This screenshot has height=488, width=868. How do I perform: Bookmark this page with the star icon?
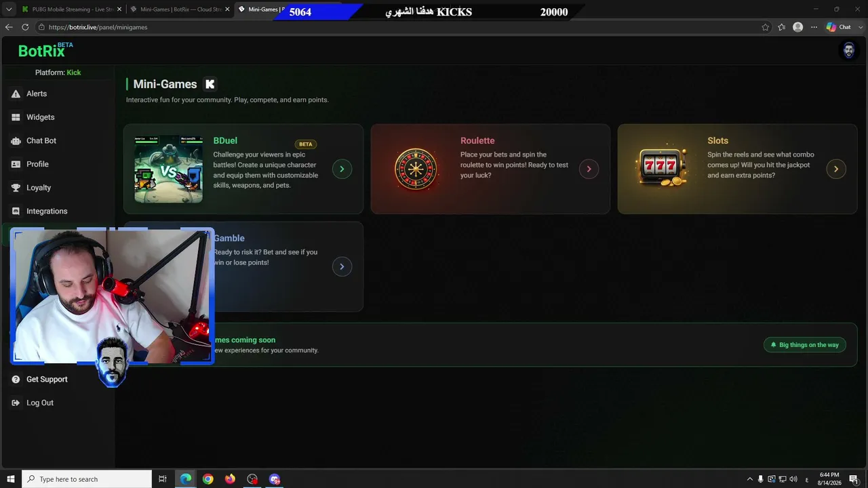[x=766, y=27]
